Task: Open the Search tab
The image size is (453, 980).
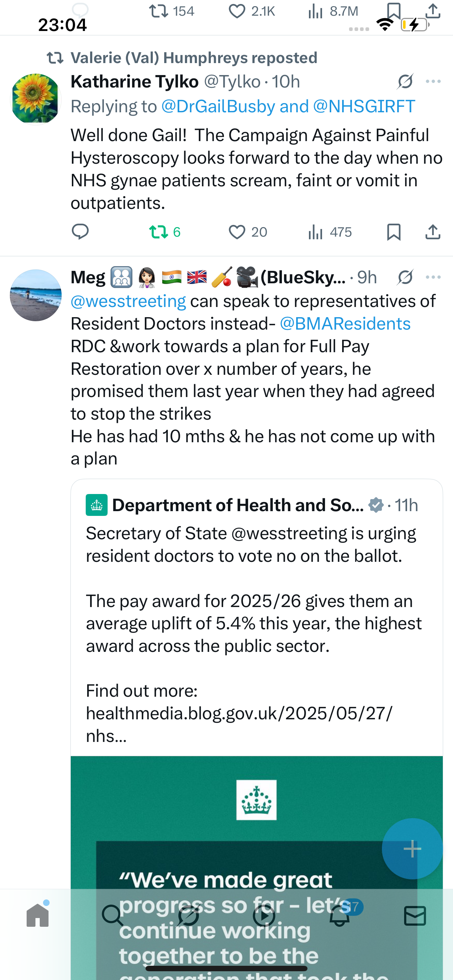Action: point(113,915)
